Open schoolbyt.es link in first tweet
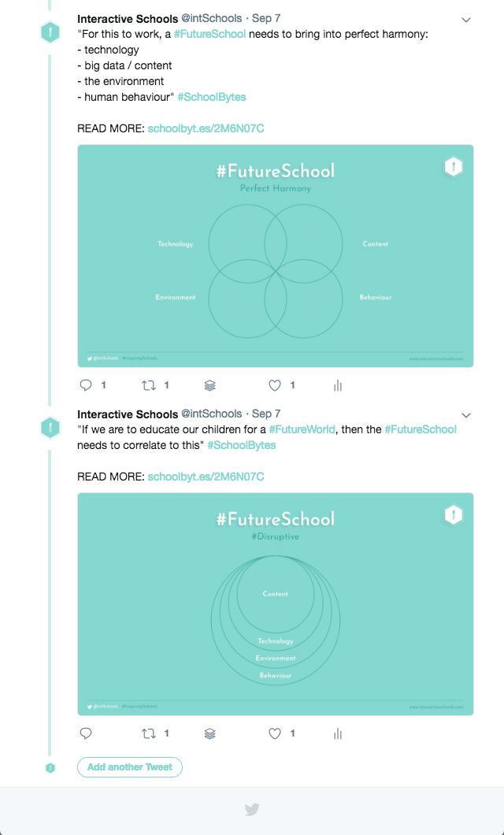The image size is (504, 835). click(x=206, y=128)
